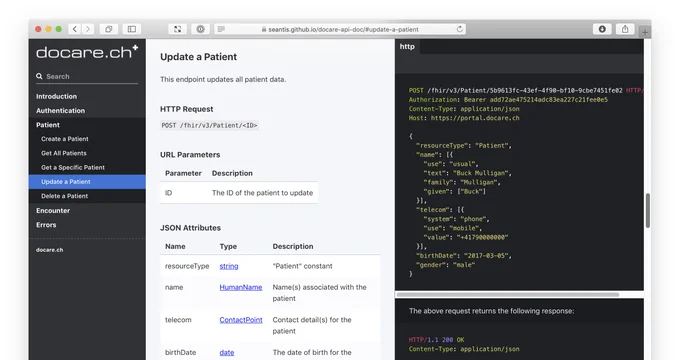The height and width of the screenshot is (360, 680).
Task: Follow the docare.ch footer link in sidebar
Action: [x=49, y=250]
